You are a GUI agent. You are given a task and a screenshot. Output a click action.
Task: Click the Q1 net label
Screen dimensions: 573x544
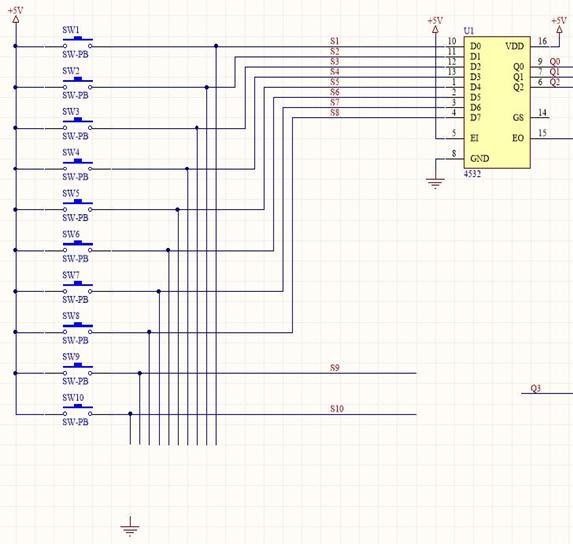coord(555,72)
